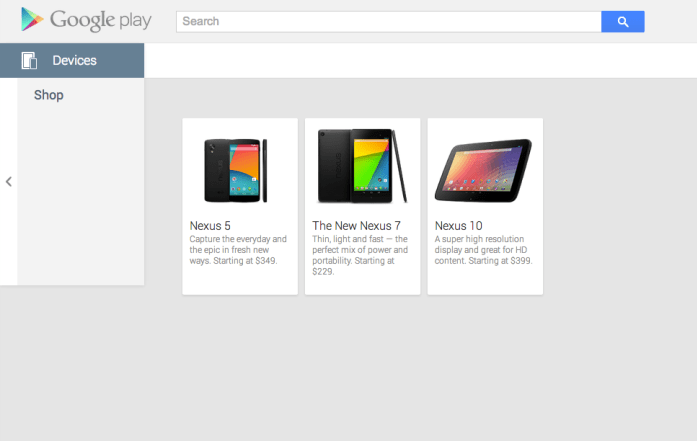Viewport: 697px width, 441px height.
Task: Open The New Nexus 7 product image
Action: [362, 166]
